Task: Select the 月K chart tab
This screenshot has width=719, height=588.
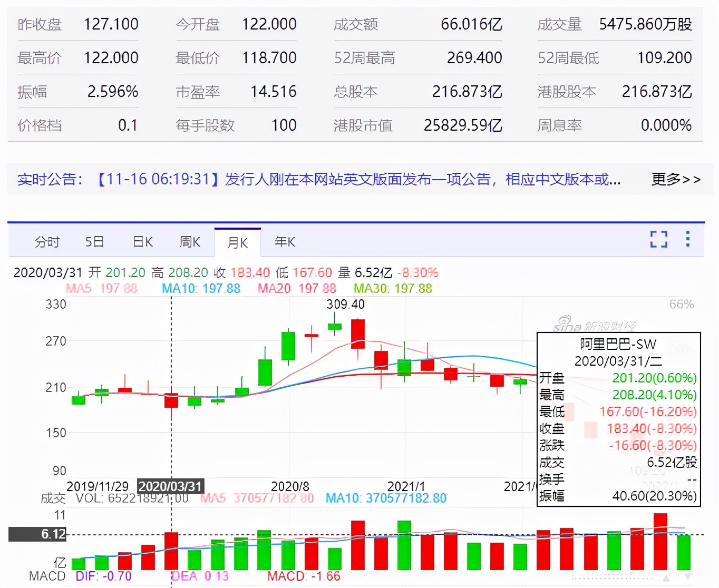Action: click(237, 242)
